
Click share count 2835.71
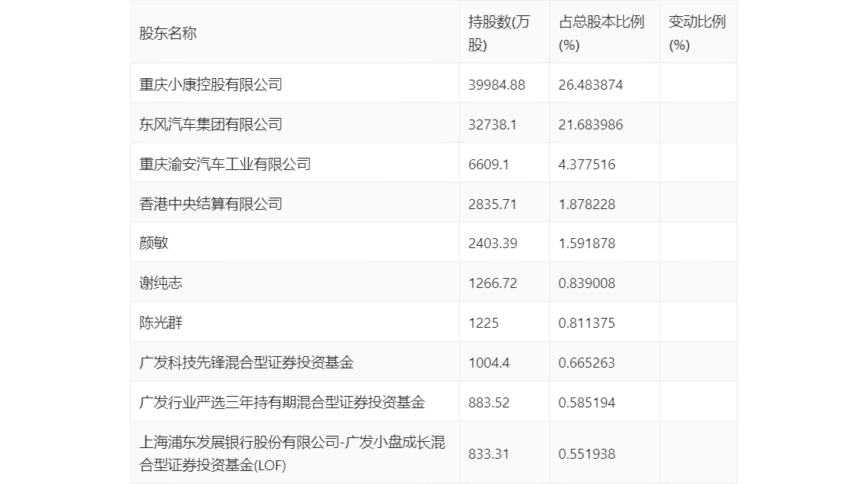coord(492,204)
